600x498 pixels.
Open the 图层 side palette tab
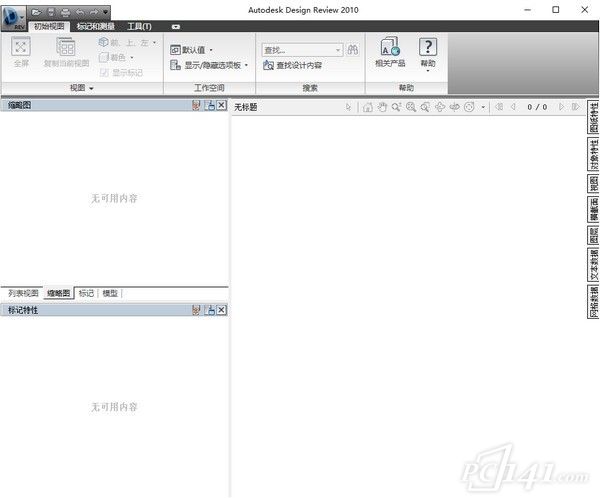pyautogui.click(x=593, y=235)
